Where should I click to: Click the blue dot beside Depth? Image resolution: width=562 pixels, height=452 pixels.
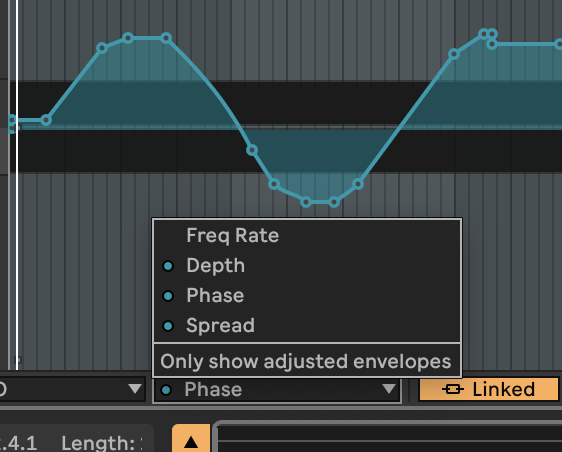coord(168,266)
